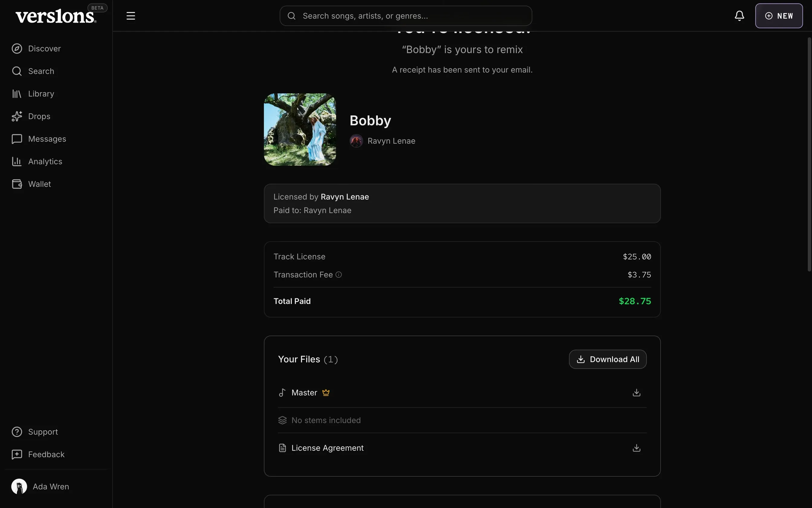Click the Support question mark icon

point(17,432)
